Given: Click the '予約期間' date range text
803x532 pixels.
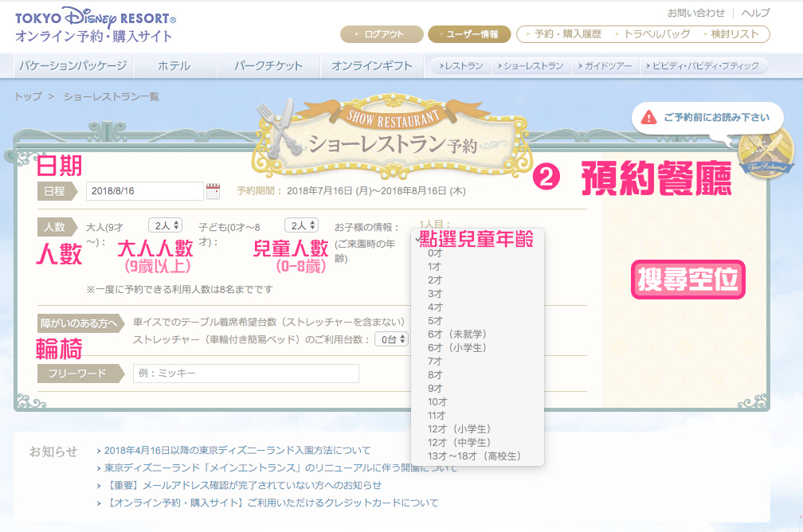Looking at the screenshot, I should (351, 191).
